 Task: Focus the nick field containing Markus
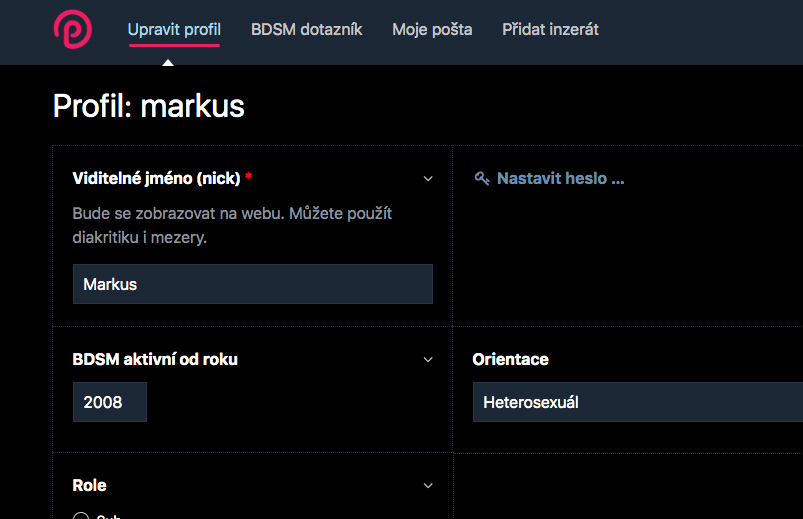tap(252, 284)
